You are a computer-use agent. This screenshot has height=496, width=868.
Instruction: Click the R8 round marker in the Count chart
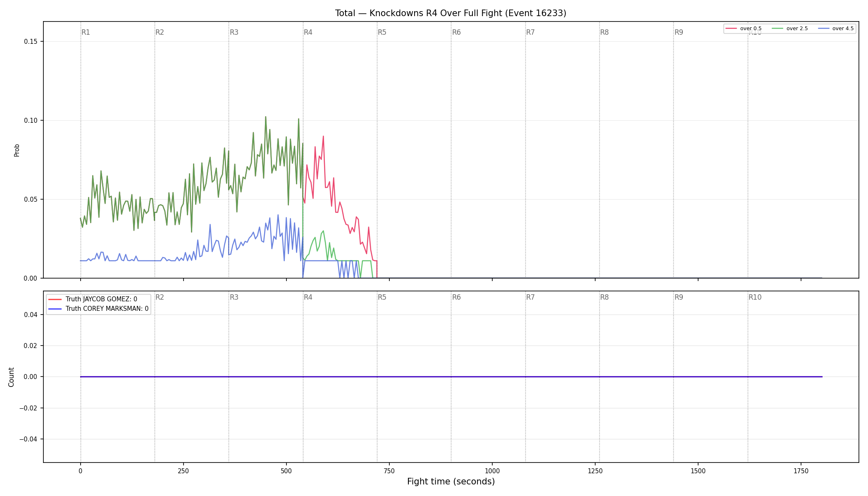(604, 297)
